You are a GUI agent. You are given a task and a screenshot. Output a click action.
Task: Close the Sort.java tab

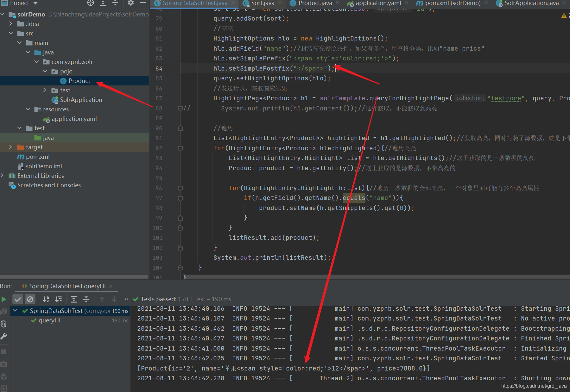click(x=280, y=3)
